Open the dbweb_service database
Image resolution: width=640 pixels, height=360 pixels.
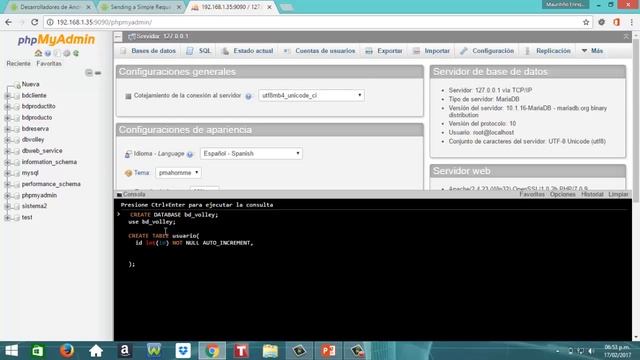[x=42, y=151]
